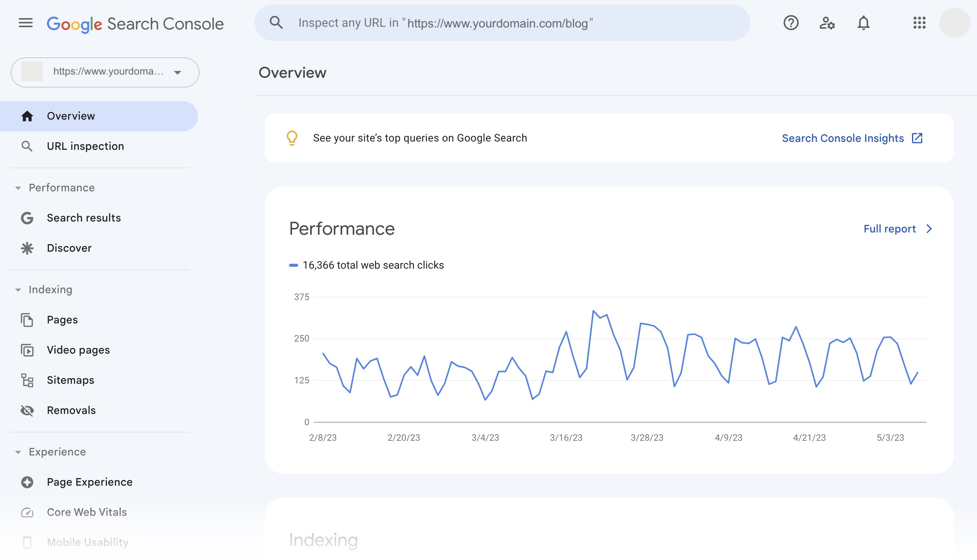
Task: Collapse the Indexing section
Action: 18,290
